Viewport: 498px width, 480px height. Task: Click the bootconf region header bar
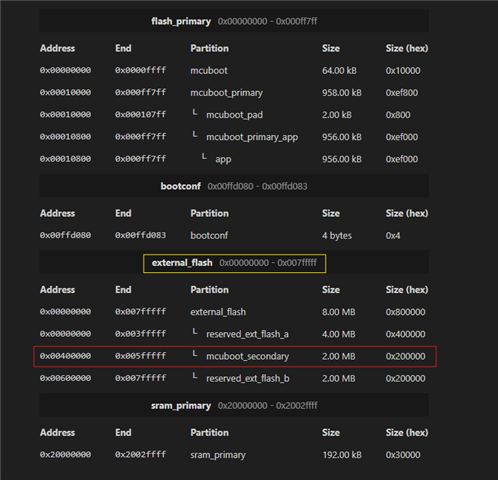(234, 186)
